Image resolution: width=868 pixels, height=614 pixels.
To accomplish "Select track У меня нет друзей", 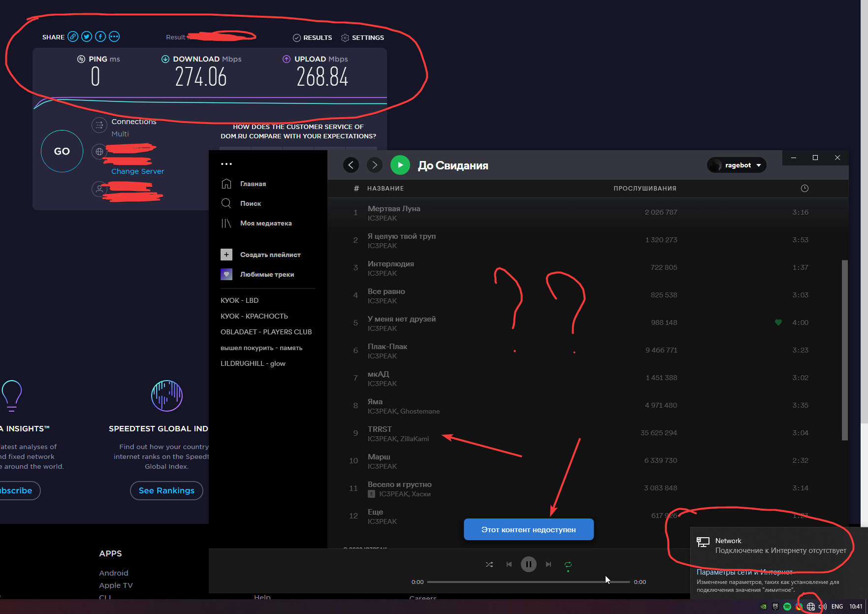I will point(588,323).
